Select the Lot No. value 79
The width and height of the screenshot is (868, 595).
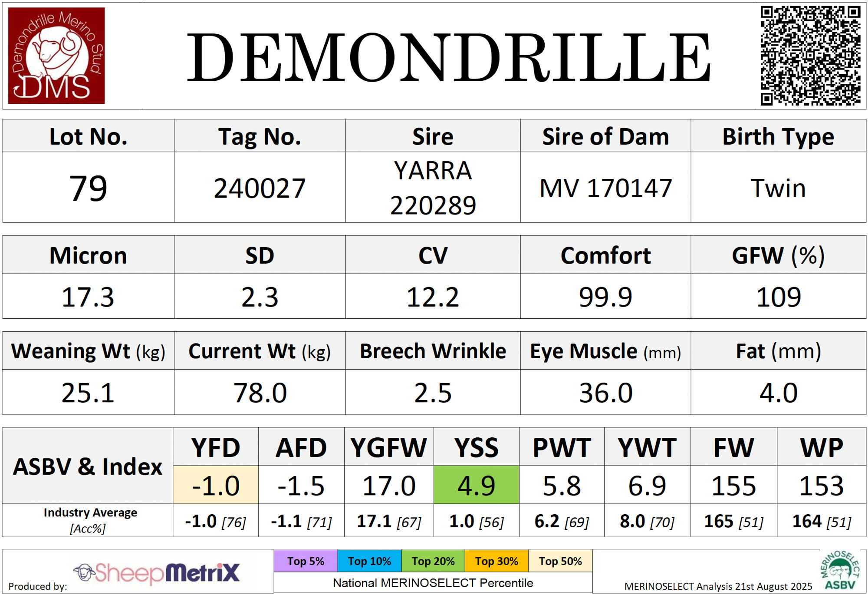[x=88, y=188]
